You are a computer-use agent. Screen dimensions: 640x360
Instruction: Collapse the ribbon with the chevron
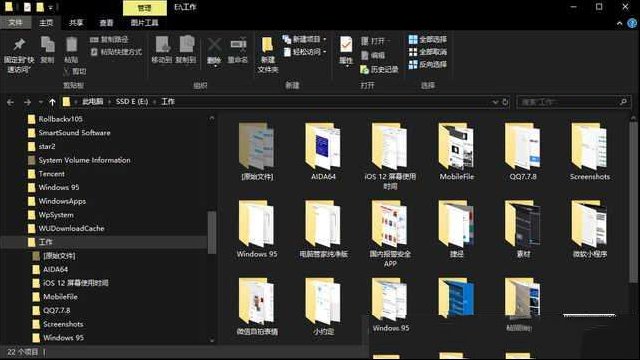pyautogui.click(x=620, y=23)
